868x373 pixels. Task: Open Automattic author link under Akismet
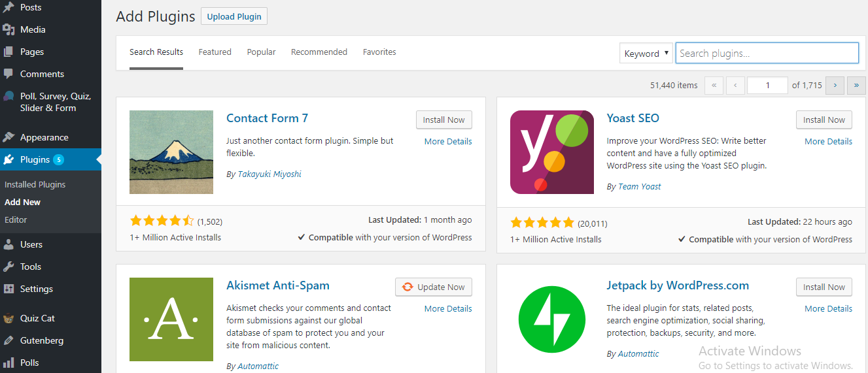tap(258, 366)
